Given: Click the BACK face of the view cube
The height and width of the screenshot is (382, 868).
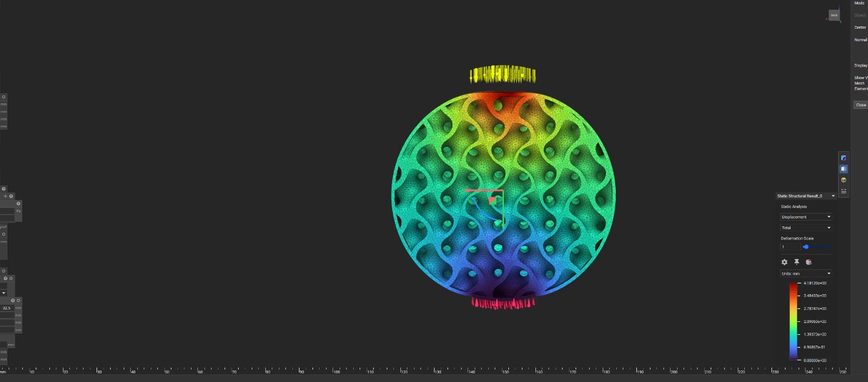Looking at the screenshot, I should click(x=834, y=15).
